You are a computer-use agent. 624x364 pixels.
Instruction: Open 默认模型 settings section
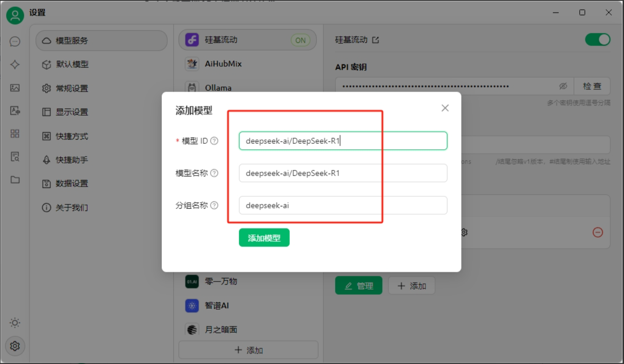101,65
